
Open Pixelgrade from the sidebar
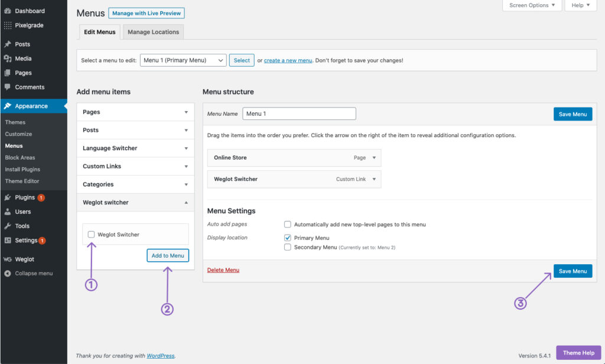(x=29, y=25)
